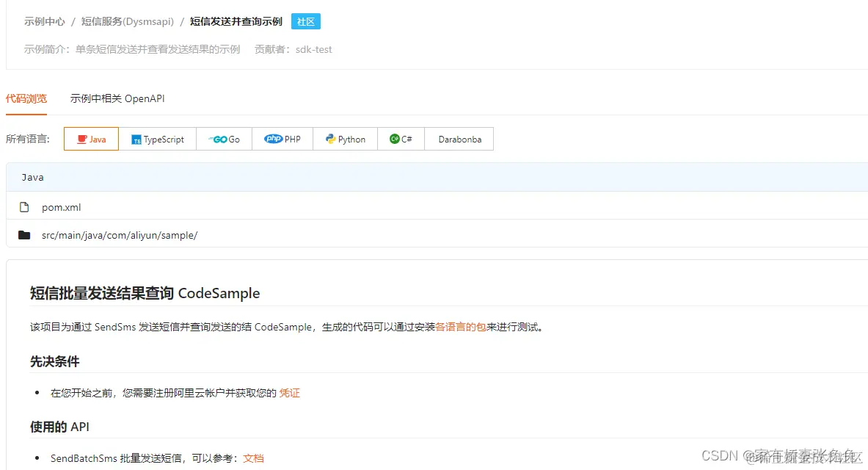Click the Java logo icon
The image size is (868, 470).
click(x=82, y=139)
